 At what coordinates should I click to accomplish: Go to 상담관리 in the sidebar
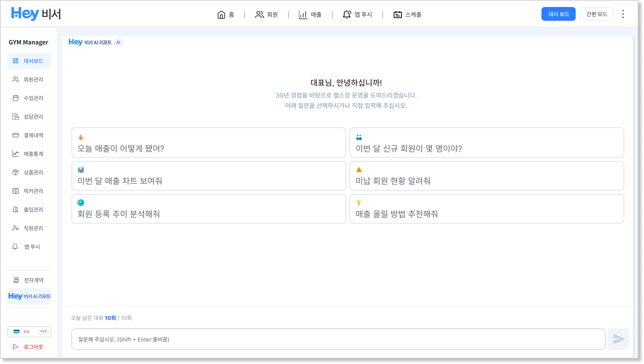[x=29, y=117]
